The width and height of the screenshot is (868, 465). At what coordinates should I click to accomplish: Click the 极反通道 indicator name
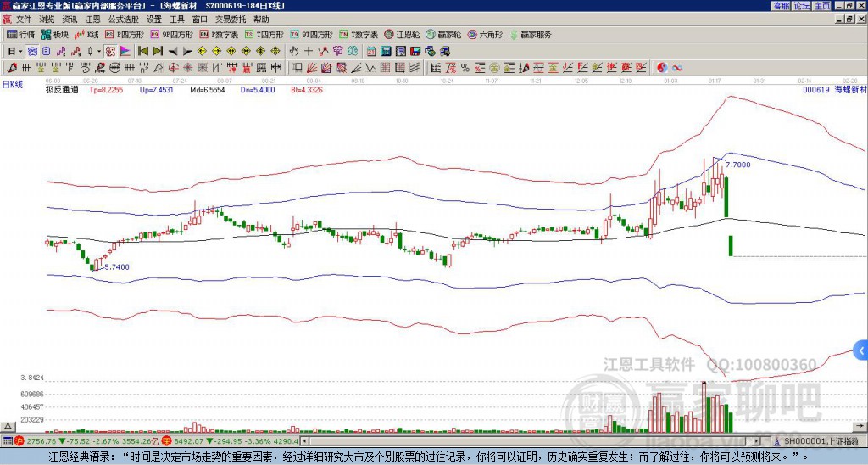(x=62, y=89)
